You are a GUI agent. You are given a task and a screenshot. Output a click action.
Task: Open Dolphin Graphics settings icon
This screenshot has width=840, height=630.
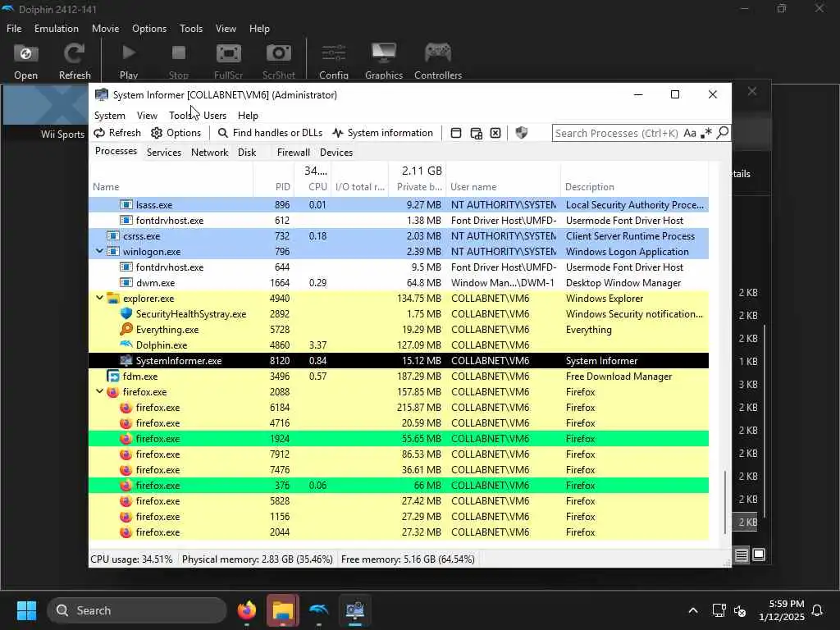(x=384, y=53)
